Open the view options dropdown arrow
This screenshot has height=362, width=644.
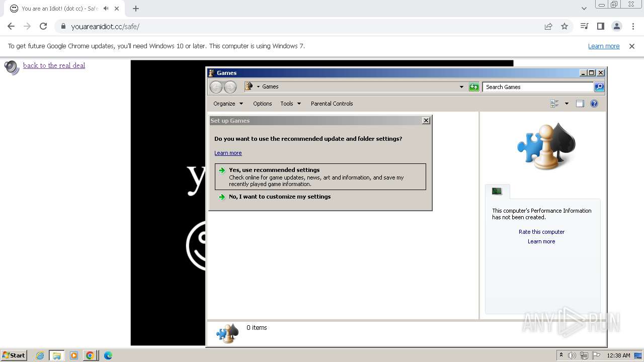pos(567,104)
